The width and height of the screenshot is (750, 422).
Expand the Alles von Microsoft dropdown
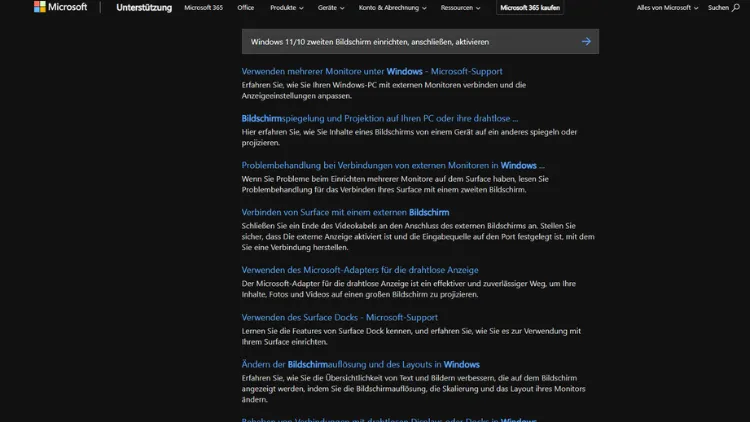667,8
